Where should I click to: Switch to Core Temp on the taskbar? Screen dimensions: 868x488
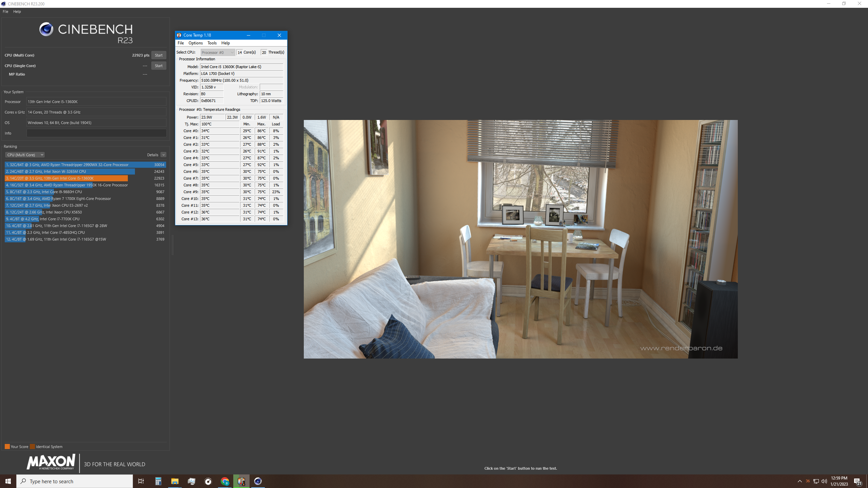[241, 481]
